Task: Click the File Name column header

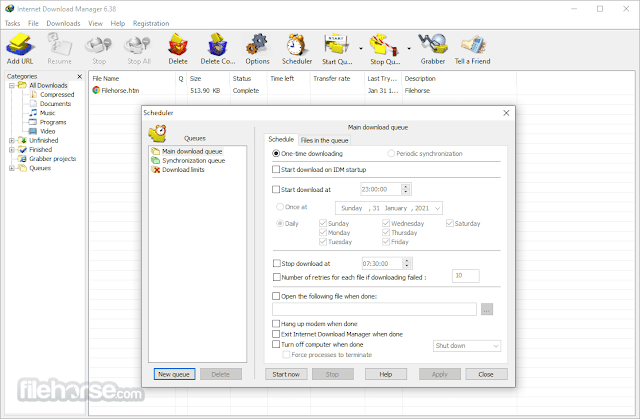Action: 133,78
